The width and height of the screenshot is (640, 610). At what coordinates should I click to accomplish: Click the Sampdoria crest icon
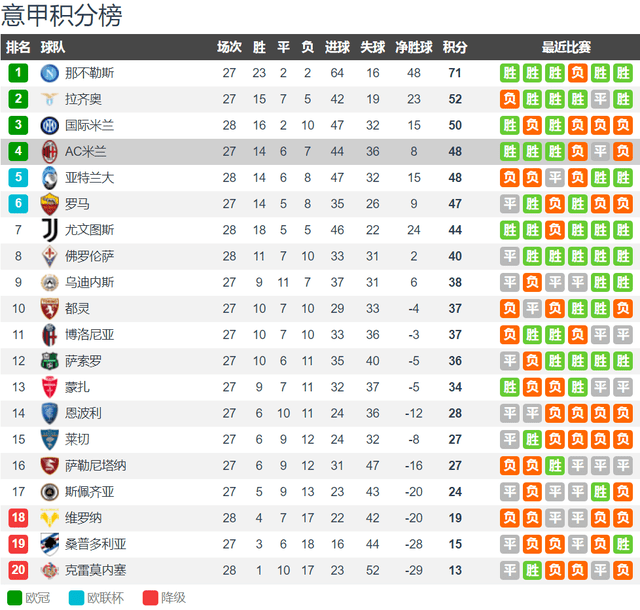(49, 544)
